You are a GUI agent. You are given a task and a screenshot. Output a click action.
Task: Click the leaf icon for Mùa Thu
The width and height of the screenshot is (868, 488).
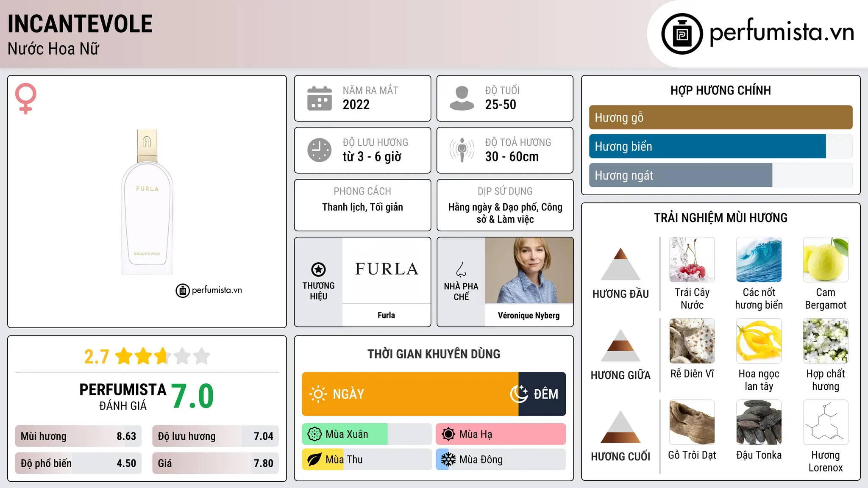pos(314,460)
